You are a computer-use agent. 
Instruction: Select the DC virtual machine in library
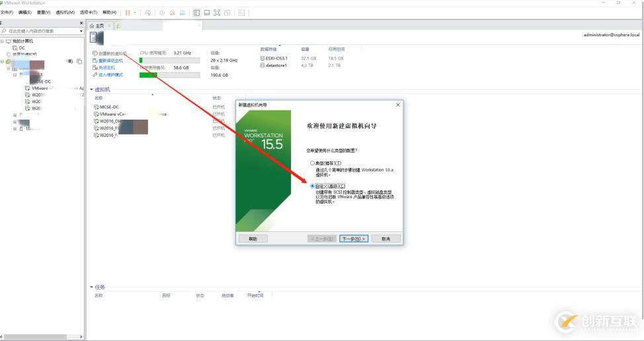pos(22,48)
